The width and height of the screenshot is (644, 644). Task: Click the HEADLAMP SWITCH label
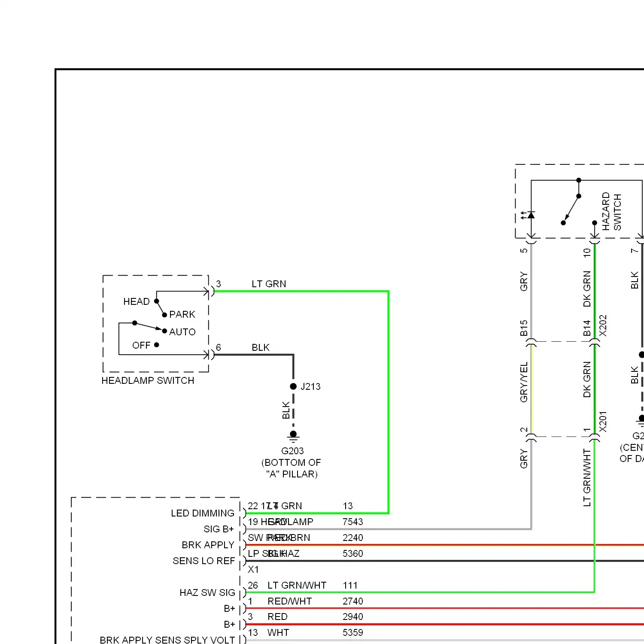(148, 380)
